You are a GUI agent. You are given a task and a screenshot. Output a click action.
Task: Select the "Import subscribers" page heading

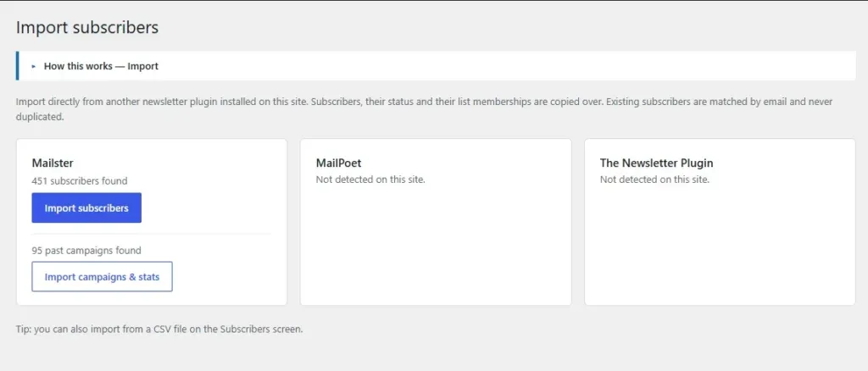87,27
